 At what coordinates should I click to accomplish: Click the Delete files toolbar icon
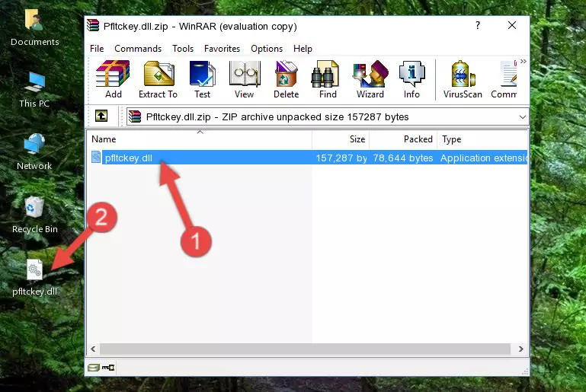pyautogui.click(x=286, y=79)
